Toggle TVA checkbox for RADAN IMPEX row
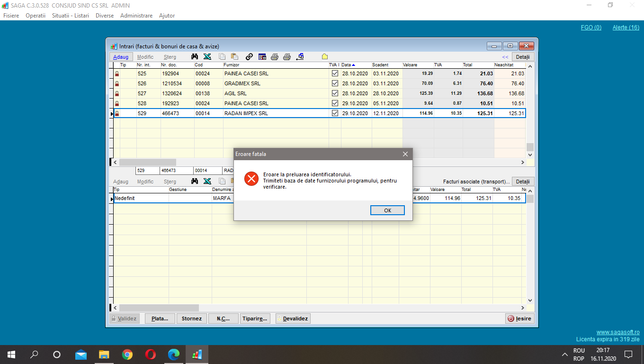This screenshot has height=364, width=644. (335, 113)
